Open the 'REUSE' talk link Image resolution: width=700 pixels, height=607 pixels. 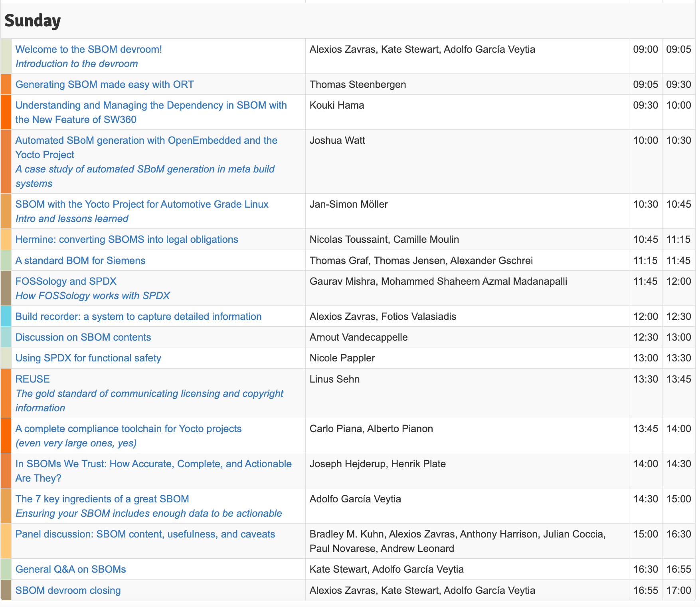33,379
